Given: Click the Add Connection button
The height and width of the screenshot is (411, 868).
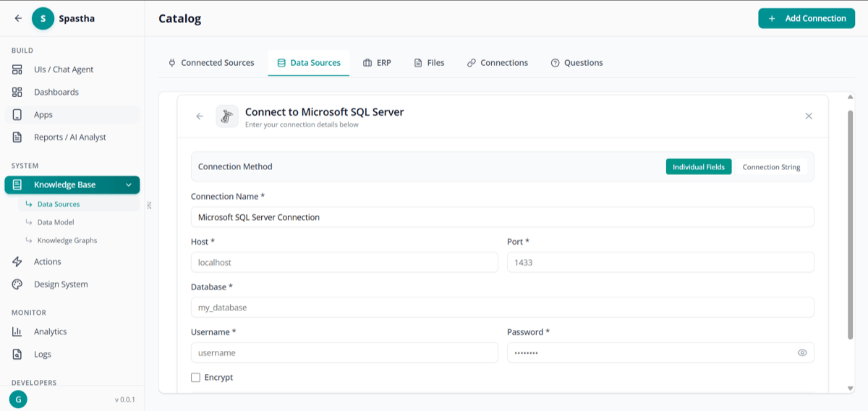Looking at the screenshot, I should pos(807,19).
